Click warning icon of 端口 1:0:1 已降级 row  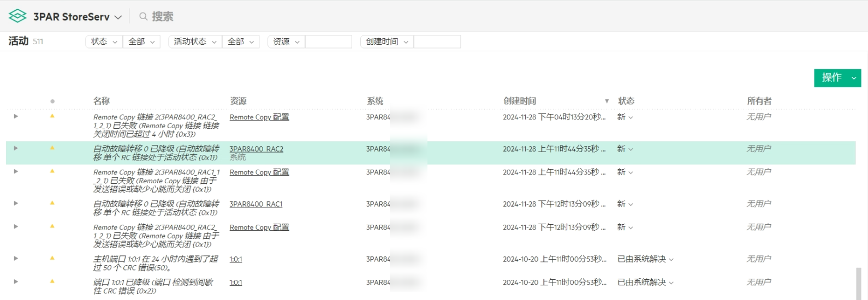click(52, 281)
